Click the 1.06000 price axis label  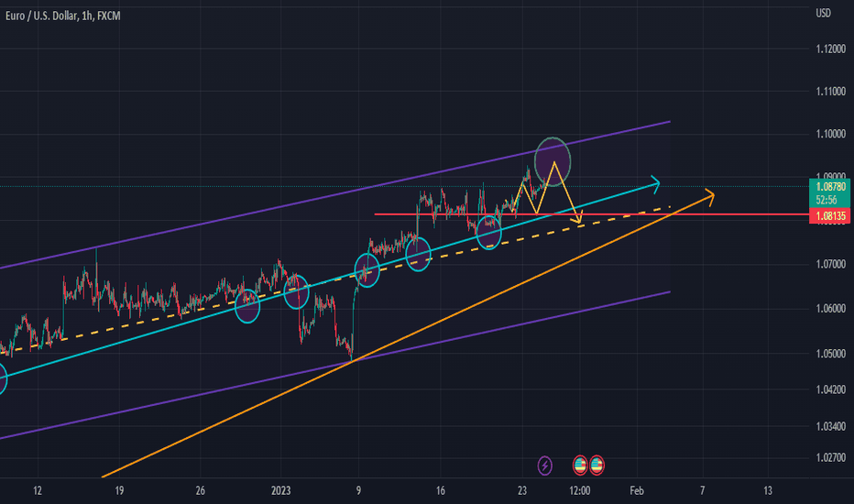830,309
